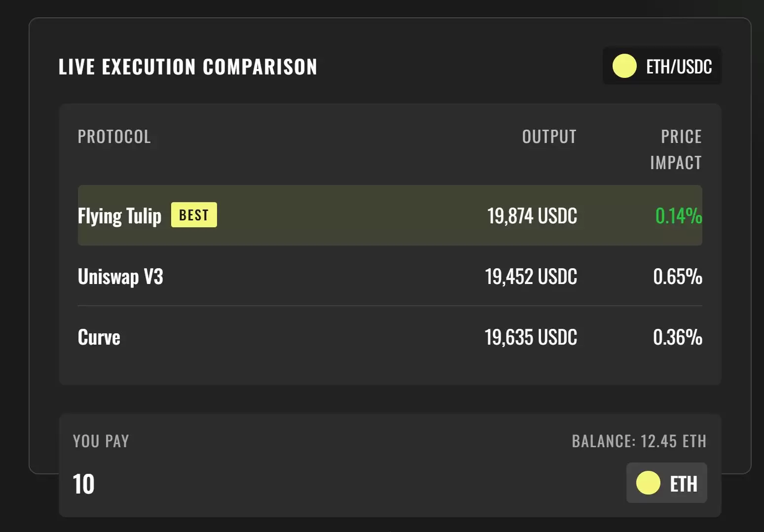Click the PRICE IMPACT column header
This screenshot has width=764, height=532.
(x=676, y=149)
